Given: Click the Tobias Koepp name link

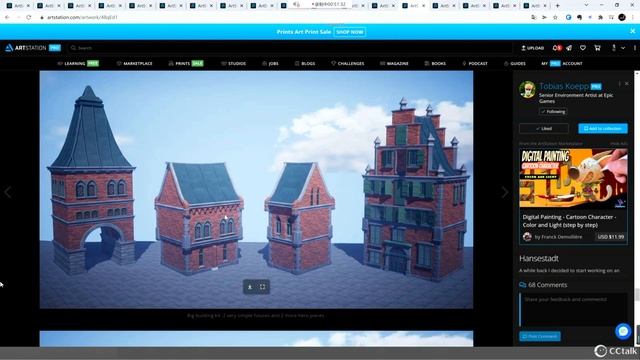Looking at the screenshot, I should pos(564,86).
